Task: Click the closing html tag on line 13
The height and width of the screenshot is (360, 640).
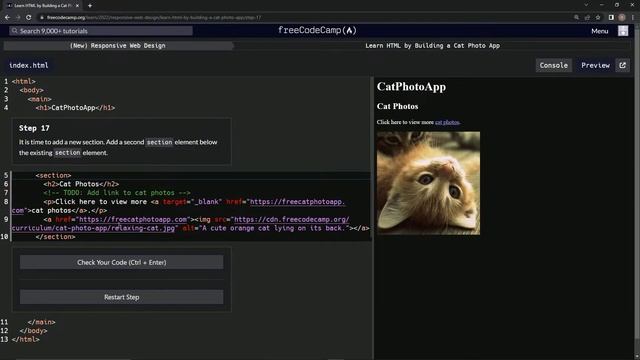Action: click(26, 339)
